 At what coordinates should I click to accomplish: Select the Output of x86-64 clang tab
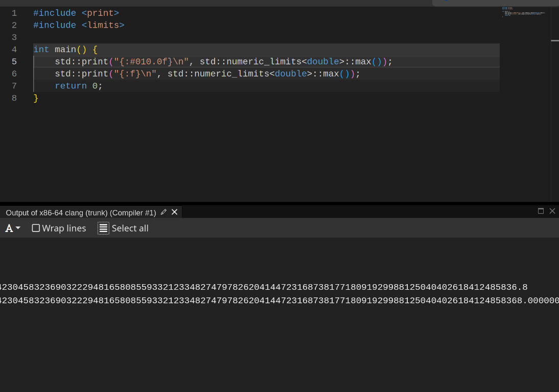point(81,213)
